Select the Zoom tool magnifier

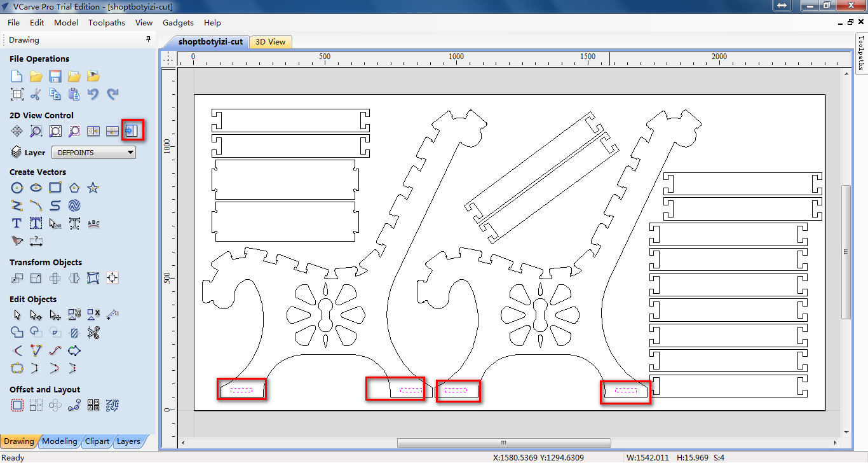tap(36, 131)
